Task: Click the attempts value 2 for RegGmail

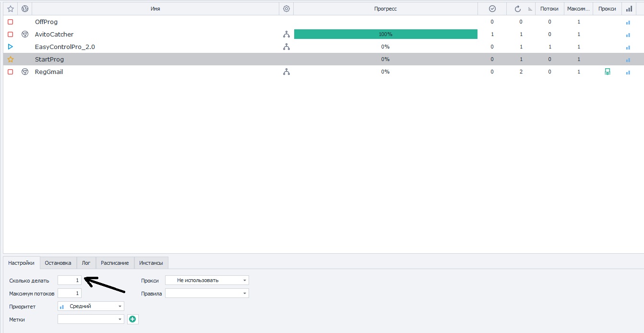Action: click(521, 72)
